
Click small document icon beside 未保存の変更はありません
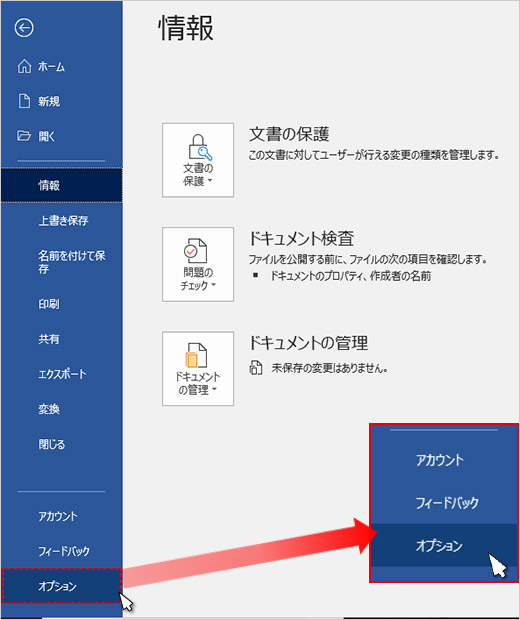click(x=255, y=368)
